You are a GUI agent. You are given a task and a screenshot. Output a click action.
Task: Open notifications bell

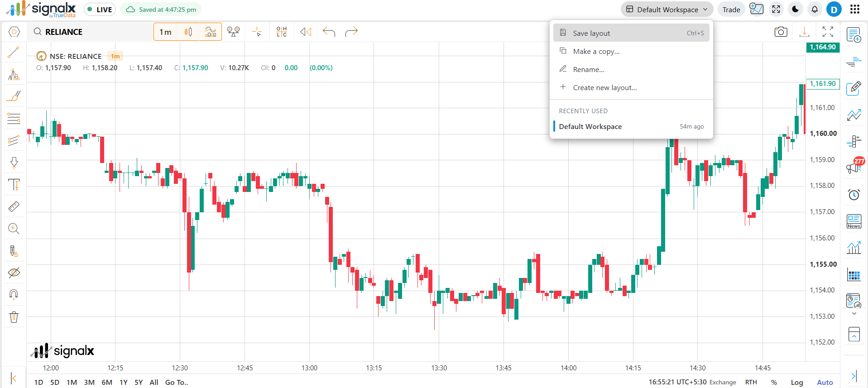coord(815,10)
